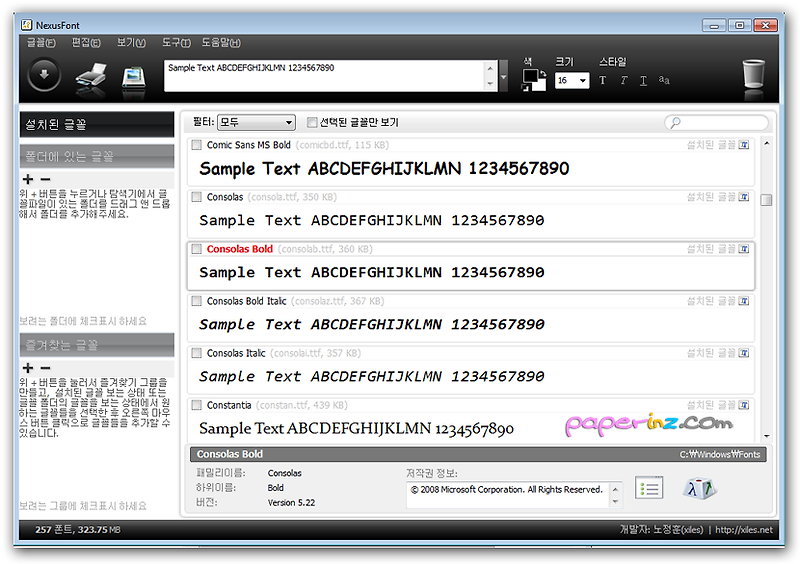Select the Consolas Bold Italic sample preview
800x564 pixels.
(371, 325)
